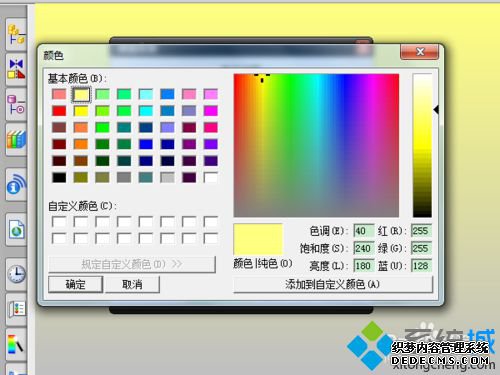The height and width of the screenshot is (375, 500).
Task: Select the salmon pink top-left basic swatch
Action: (59, 94)
